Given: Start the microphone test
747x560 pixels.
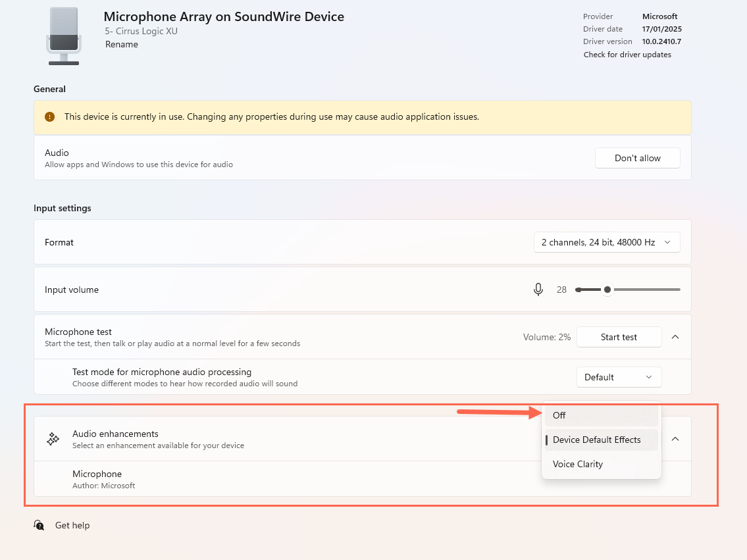Looking at the screenshot, I should (x=619, y=337).
